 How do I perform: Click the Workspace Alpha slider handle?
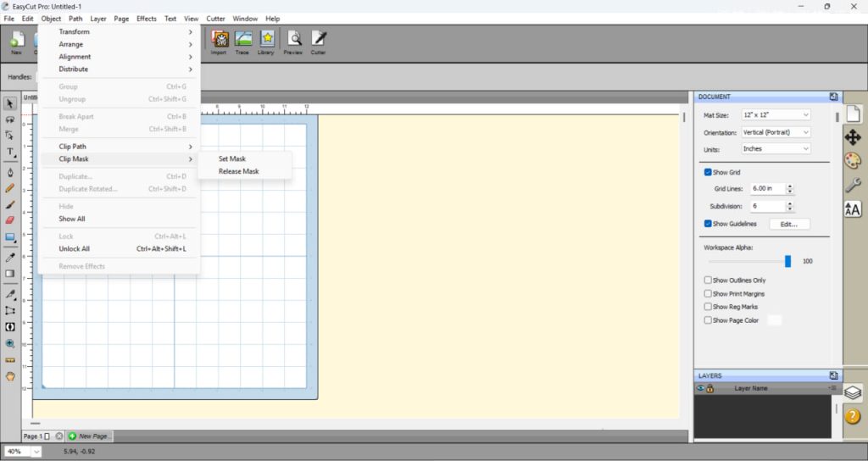click(x=787, y=261)
